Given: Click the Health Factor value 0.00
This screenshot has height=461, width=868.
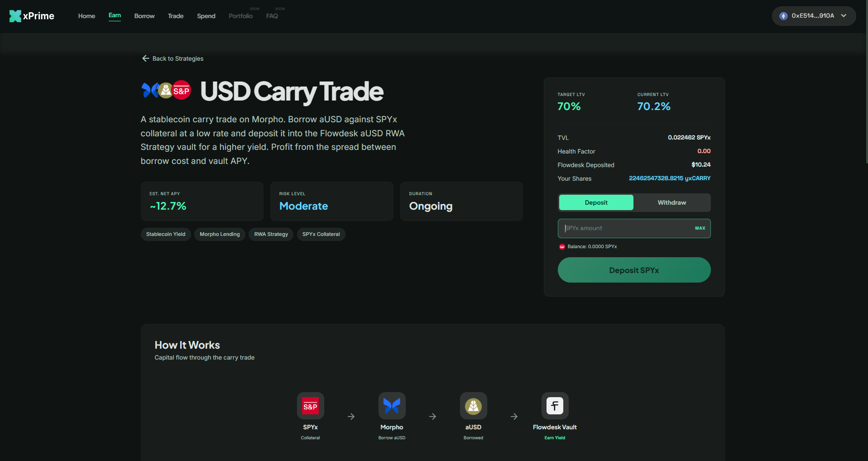Looking at the screenshot, I should click(x=704, y=151).
